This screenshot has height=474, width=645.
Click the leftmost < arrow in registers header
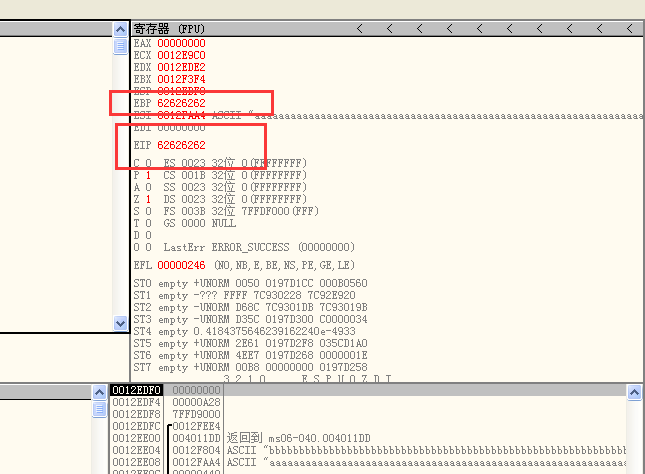click(x=360, y=29)
